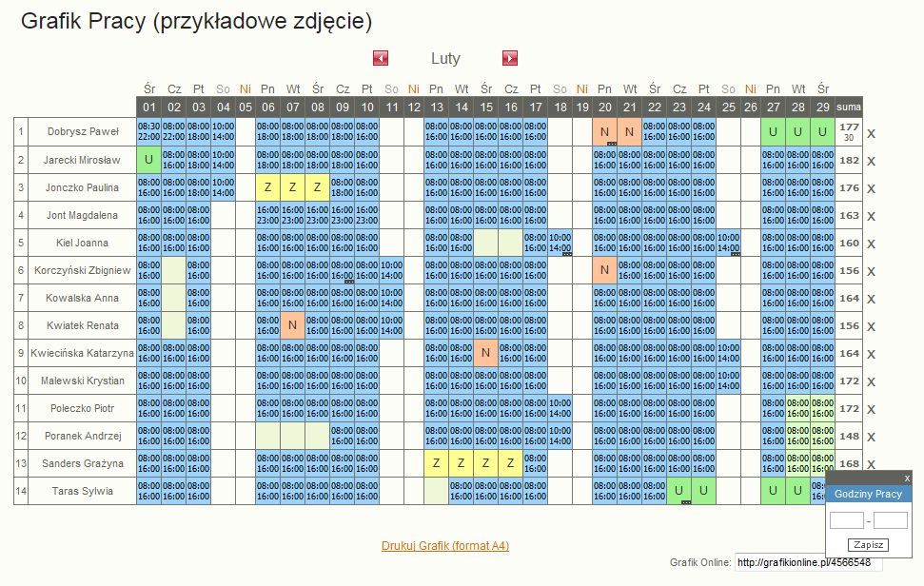This screenshot has height=586, width=924.
Task: Remove Jonczko Paulina schedule with X icon
Action: click(x=869, y=187)
